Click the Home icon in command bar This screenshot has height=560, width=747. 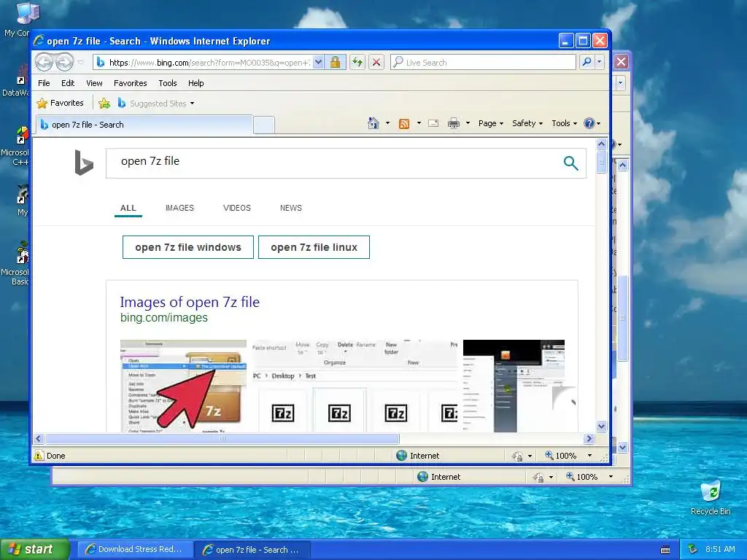coord(373,123)
